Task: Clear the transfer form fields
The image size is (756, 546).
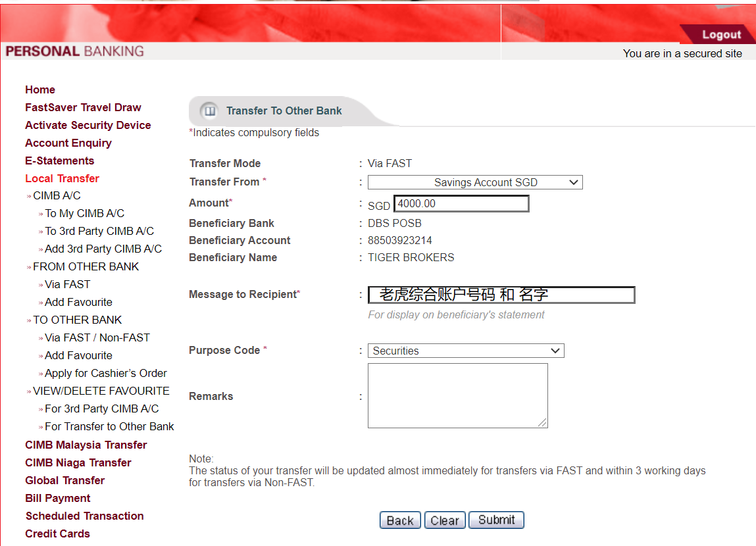Action: click(x=445, y=520)
